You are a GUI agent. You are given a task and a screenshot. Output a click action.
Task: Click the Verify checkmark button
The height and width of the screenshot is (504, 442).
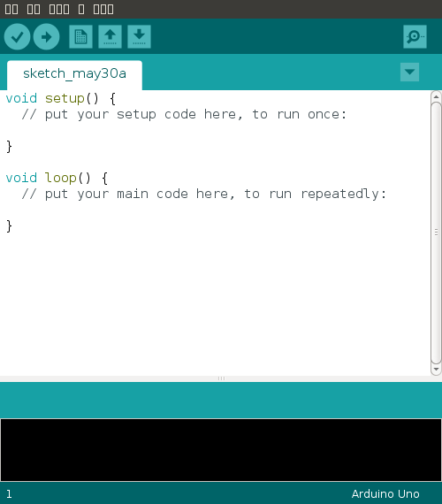coord(18,36)
